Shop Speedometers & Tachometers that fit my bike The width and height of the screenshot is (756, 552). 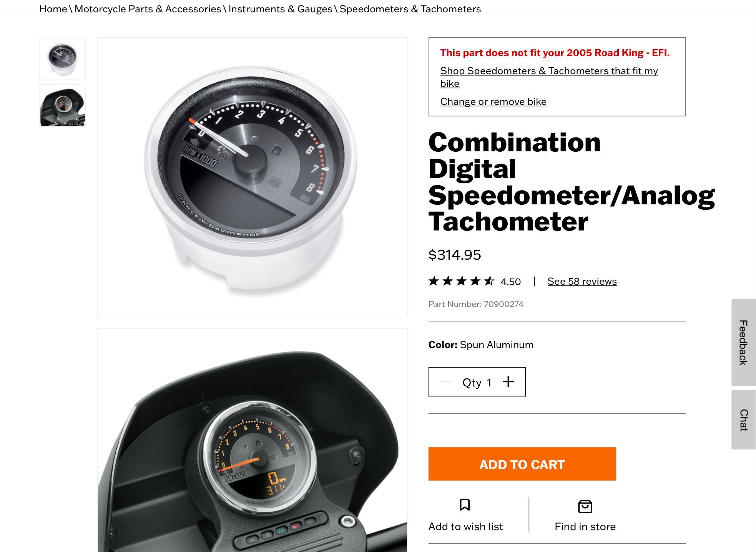pyautogui.click(x=549, y=77)
